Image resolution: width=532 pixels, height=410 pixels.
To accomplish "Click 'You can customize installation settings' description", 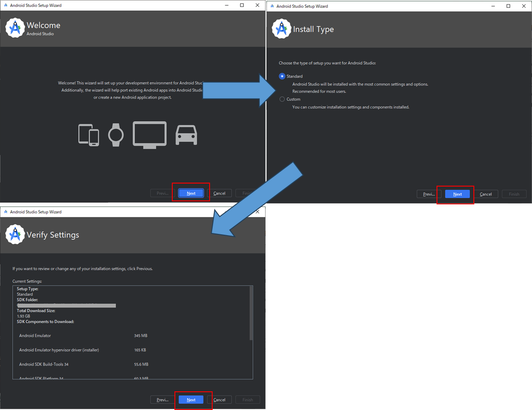I will (351, 107).
